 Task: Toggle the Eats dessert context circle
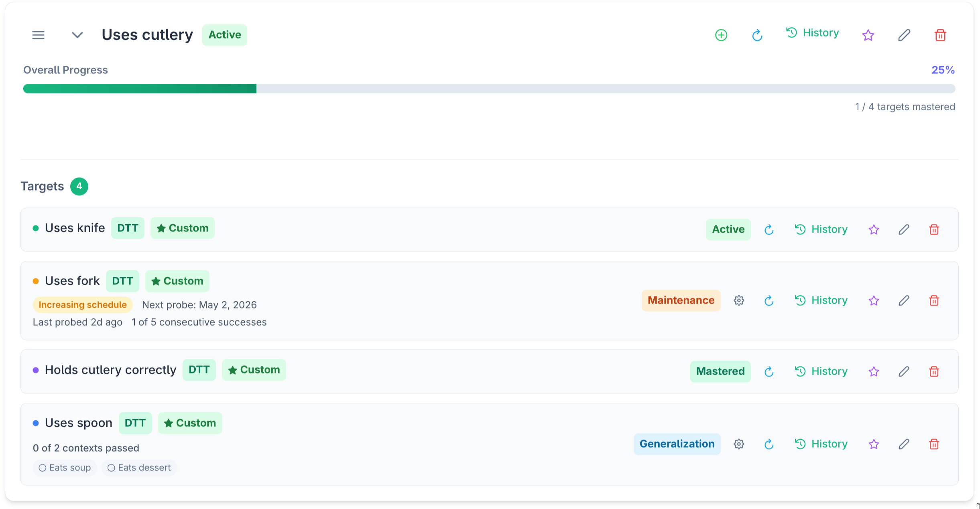(x=111, y=468)
